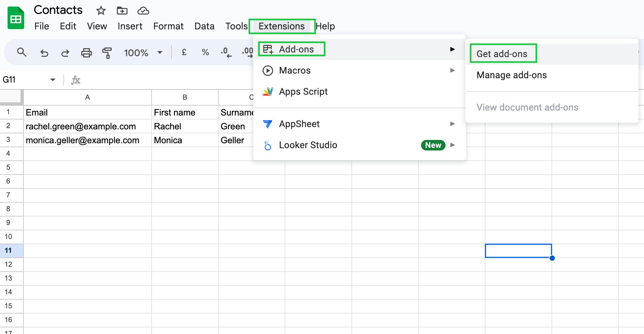Image resolution: width=644 pixels, height=334 pixels.
Task: Select the AppSheet menu entry
Action: (x=359, y=124)
